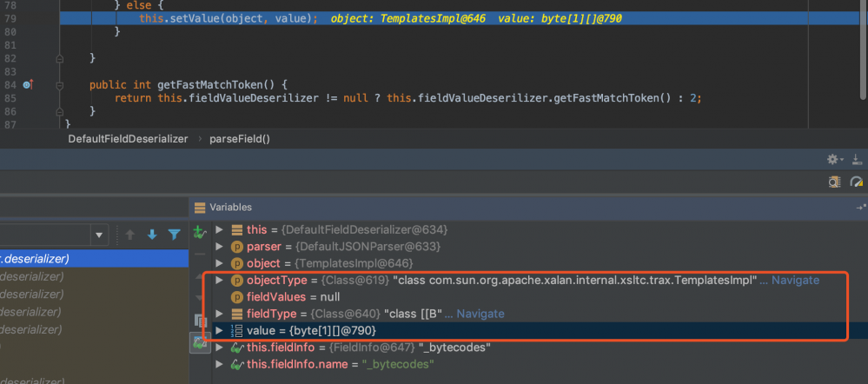Click the 'p' parameter icon beside parser
Viewport: 868px width, 384px height.
(x=237, y=246)
